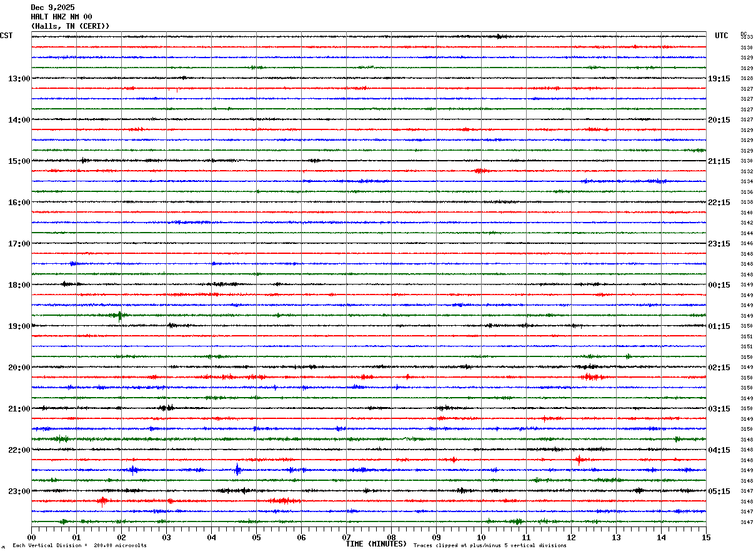Click the vertical division 200.00 microvolts note
This screenshot has width=756, height=554.
coord(79,546)
